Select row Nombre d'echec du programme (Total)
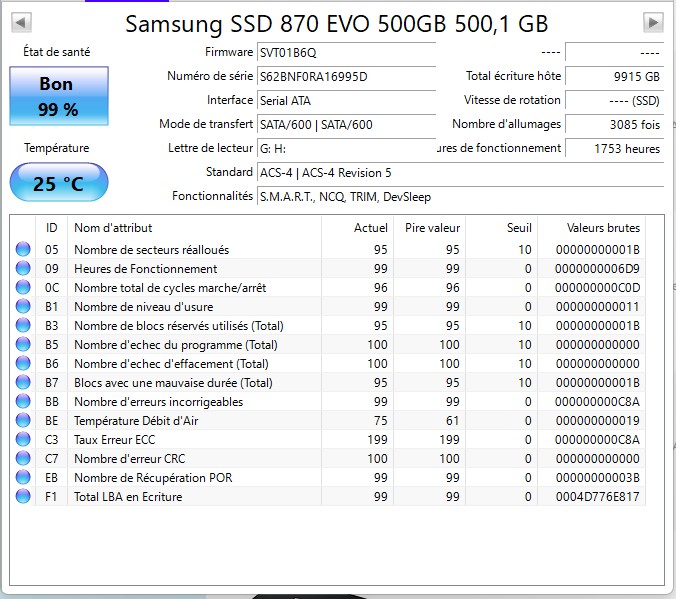Viewport: 676px width, 599px height. click(x=328, y=344)
